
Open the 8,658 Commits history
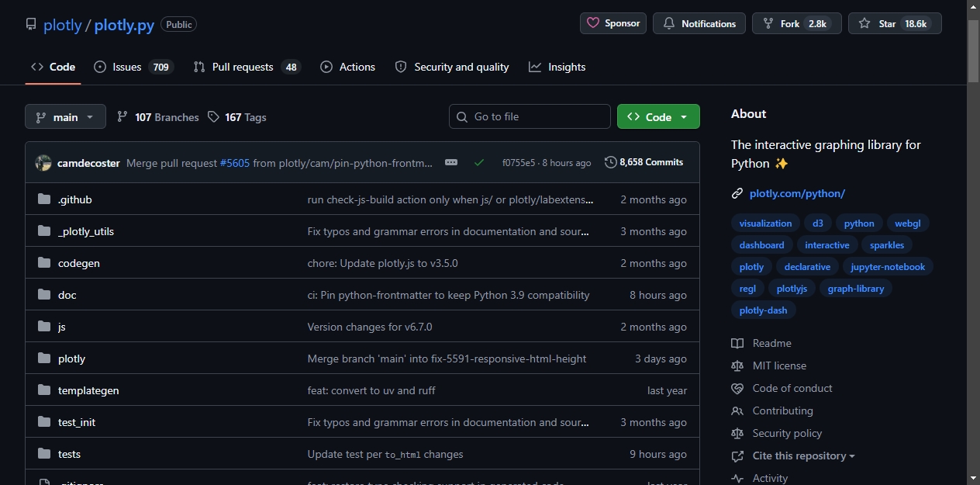[644, 162]
